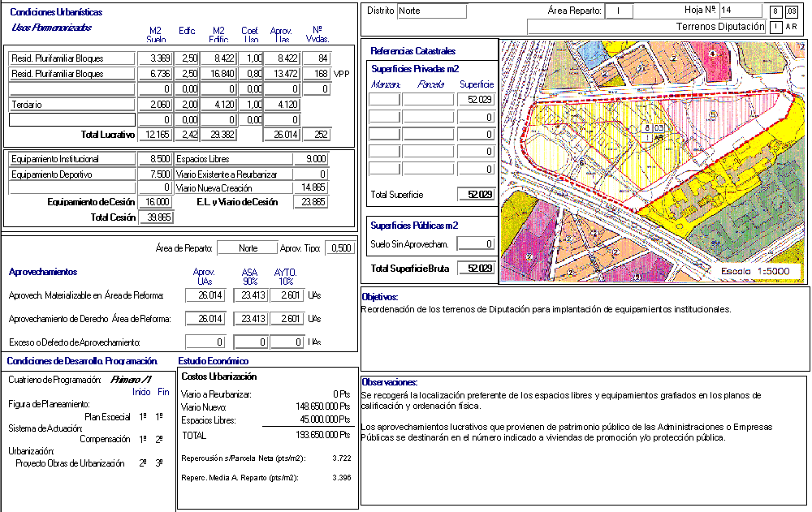Click the Total Lucrativo M2 Suelo value 12.165
The width and height of the screenshot is (812, 512).
(x=154, y=134)
